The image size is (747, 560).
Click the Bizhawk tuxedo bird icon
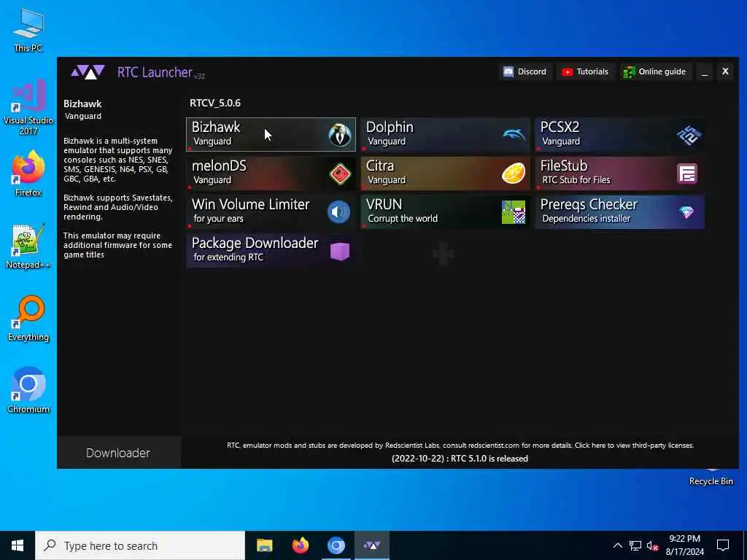tap(340, 134)
